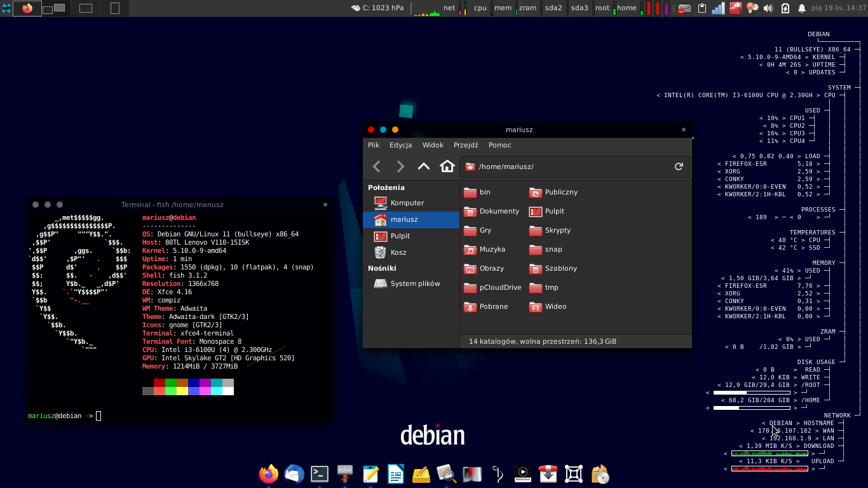Select the Gry folder
This screenshot has width=868, height=488.
pyautogui.click(x=478, y=230)
